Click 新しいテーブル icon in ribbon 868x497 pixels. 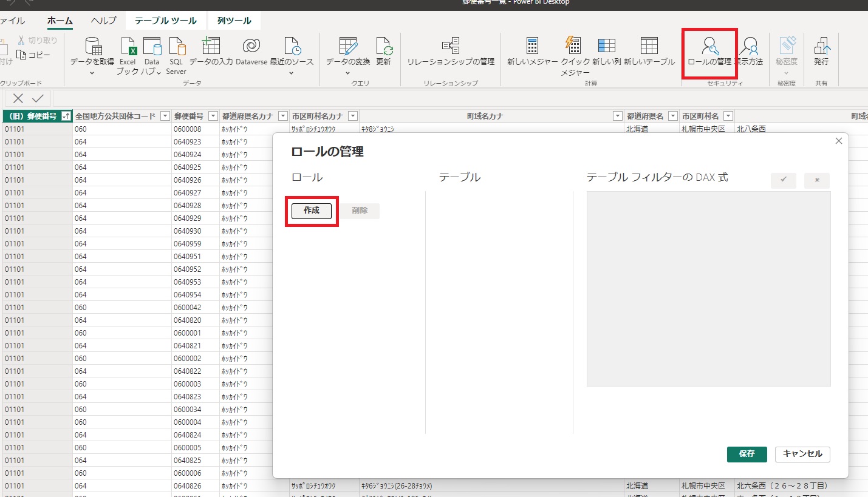pos(649,47)
